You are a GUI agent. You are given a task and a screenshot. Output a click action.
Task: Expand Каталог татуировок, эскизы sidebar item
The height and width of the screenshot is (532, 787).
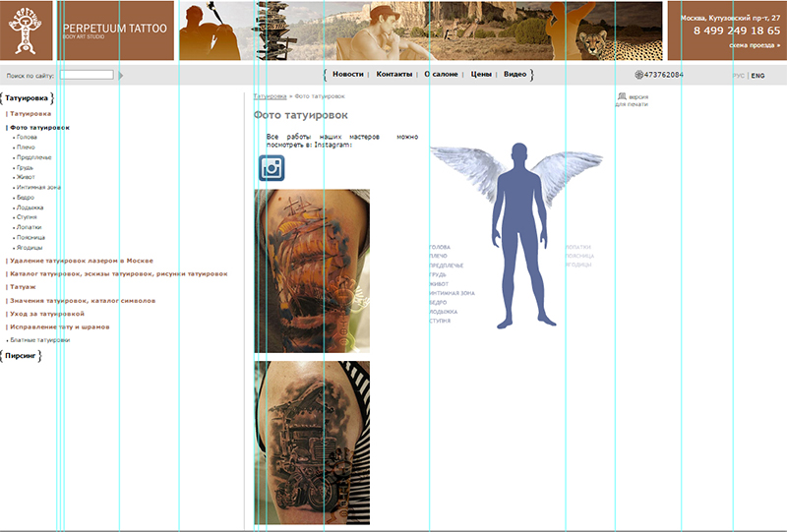click(x=118, y=273)
